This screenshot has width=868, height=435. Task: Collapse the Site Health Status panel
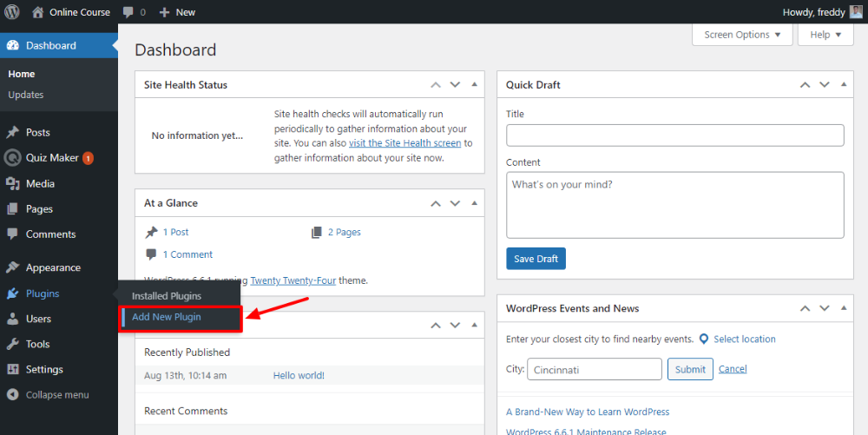coord(475,85)
